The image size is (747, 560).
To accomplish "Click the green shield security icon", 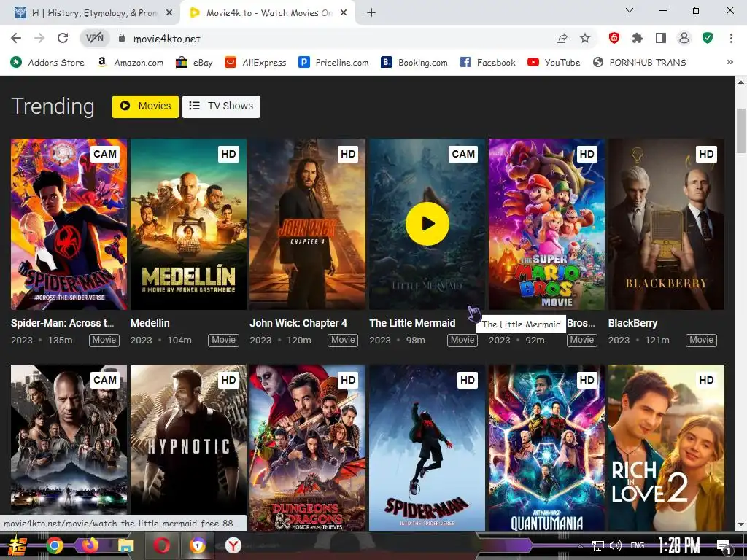I will (708, 38).
